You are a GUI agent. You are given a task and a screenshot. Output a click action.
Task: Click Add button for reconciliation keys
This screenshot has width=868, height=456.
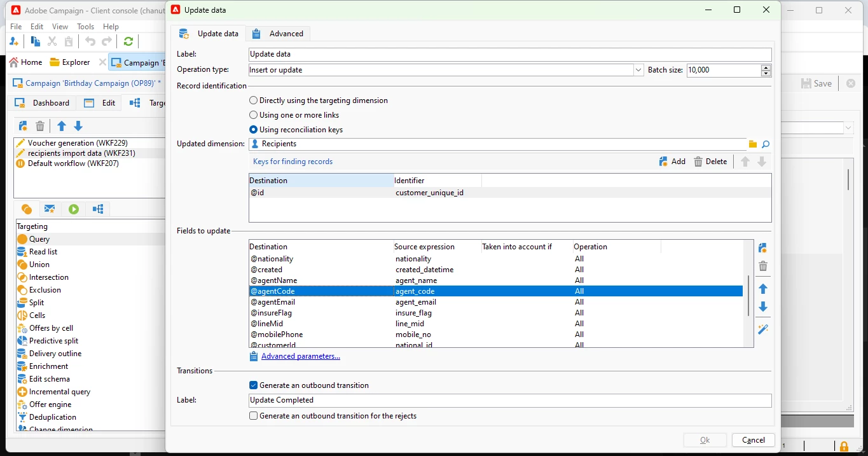tap(672, 162)
